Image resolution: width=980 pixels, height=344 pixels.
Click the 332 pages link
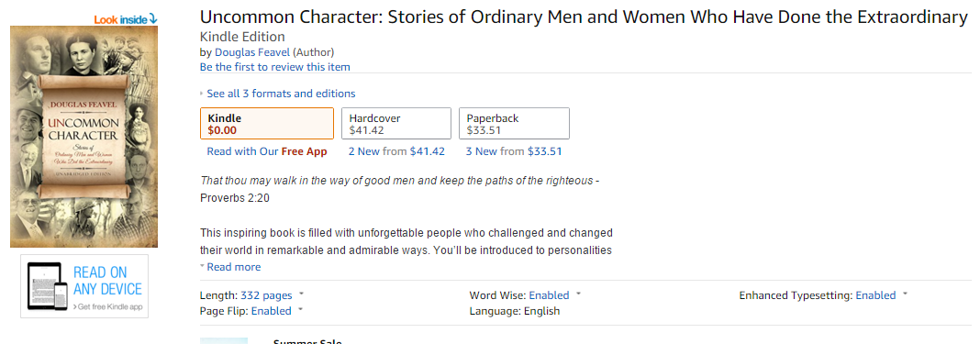coord(266,295)
